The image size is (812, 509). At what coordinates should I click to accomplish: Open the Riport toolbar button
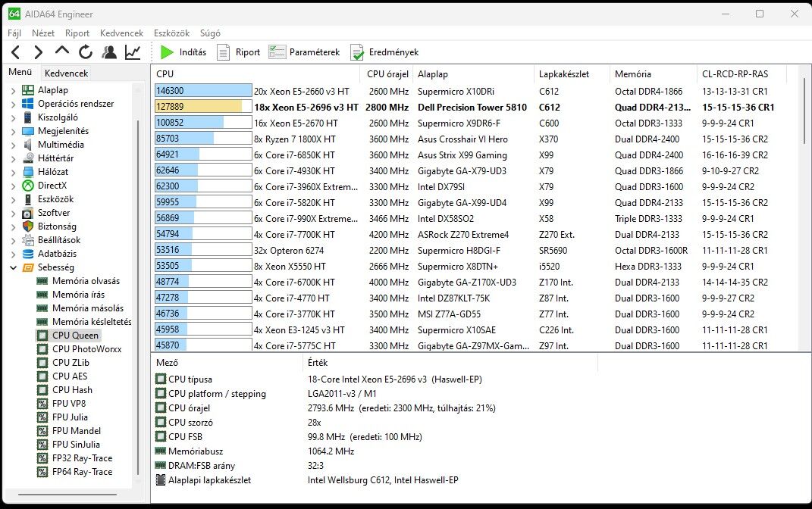(x=239, y=52)
